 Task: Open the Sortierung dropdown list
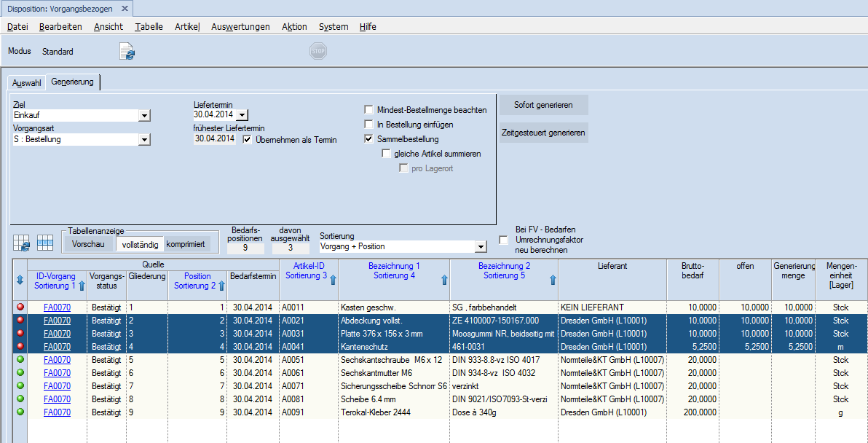[x=479, y=247]
